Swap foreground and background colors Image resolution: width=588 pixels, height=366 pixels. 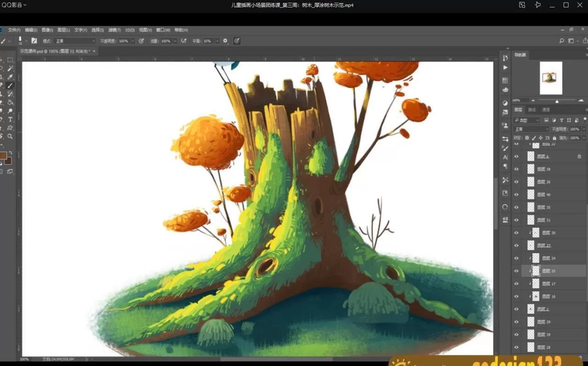[11, 152]
